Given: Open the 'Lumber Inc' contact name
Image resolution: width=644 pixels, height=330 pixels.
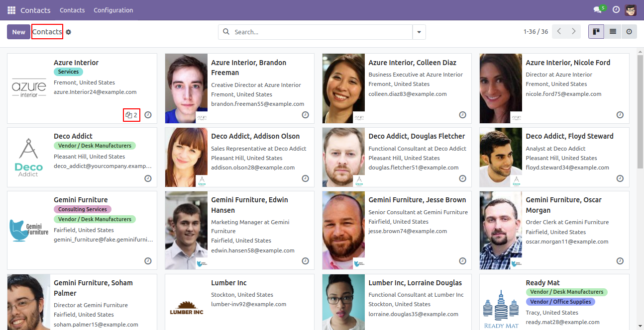Looking at the screenshot, I should pos(229,283).
